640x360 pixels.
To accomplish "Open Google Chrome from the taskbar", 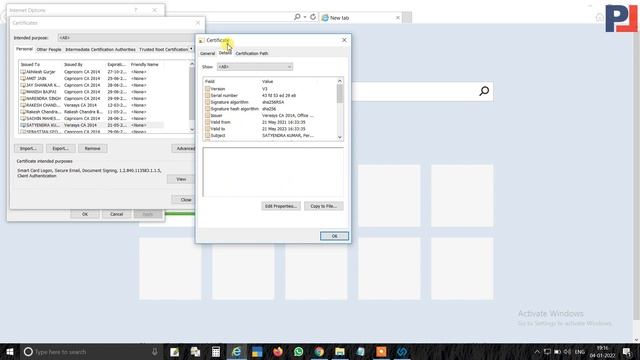I will point(319,351).
